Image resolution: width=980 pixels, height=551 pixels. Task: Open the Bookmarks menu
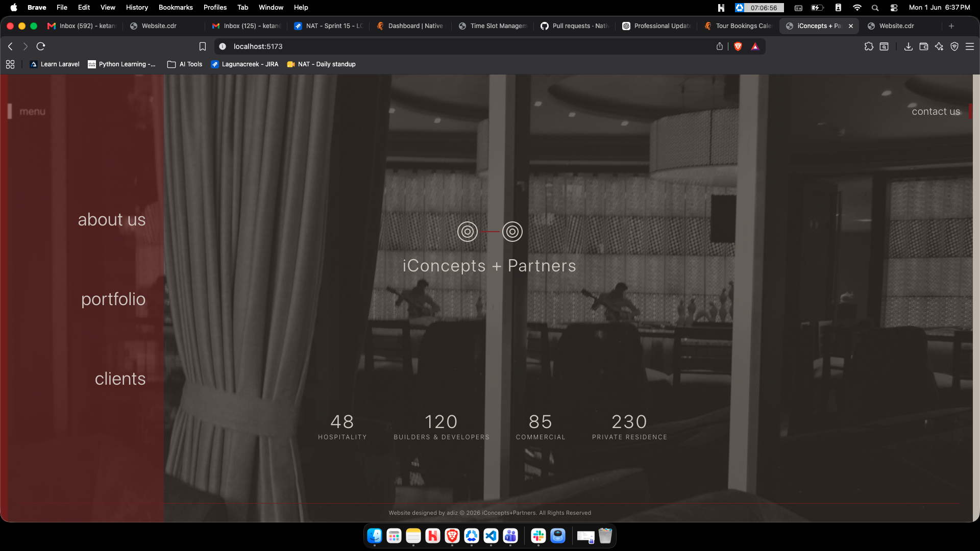click(x=176, y=8)
